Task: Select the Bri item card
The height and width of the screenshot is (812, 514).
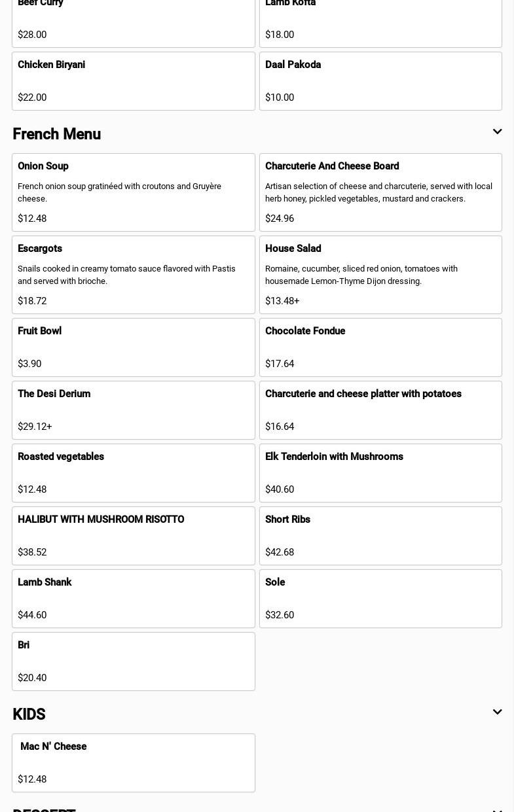Action: [x=133, y=662]
